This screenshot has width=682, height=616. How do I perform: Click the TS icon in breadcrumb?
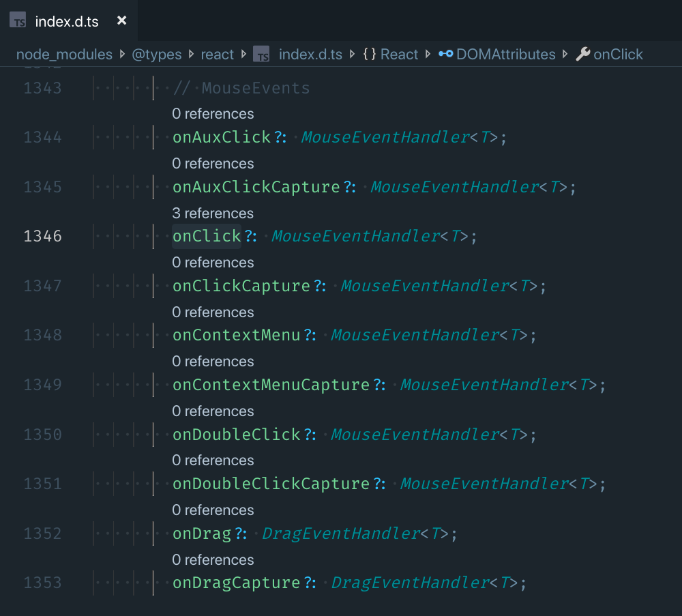[x=261, y=55]
